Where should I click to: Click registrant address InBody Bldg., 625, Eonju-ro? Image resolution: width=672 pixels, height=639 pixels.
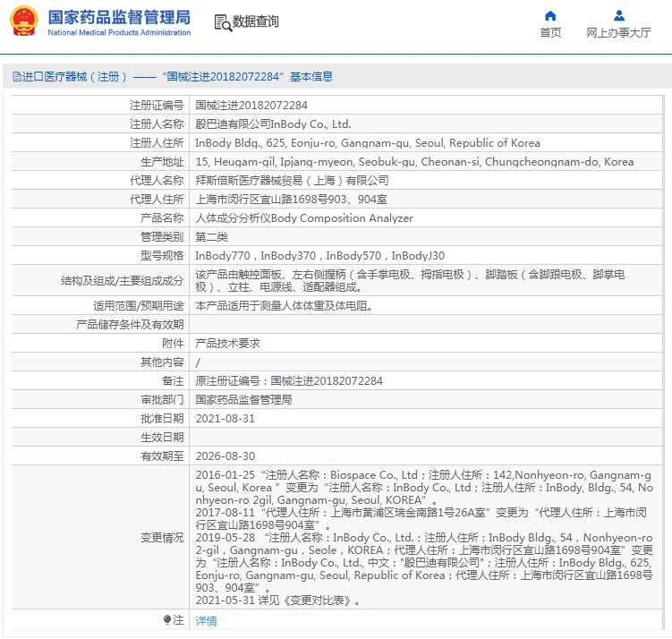coord(367,143)
